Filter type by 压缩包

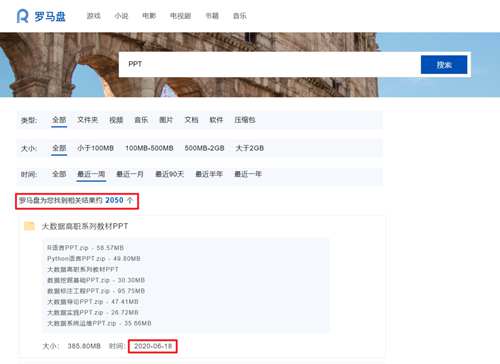click(245, 120)
